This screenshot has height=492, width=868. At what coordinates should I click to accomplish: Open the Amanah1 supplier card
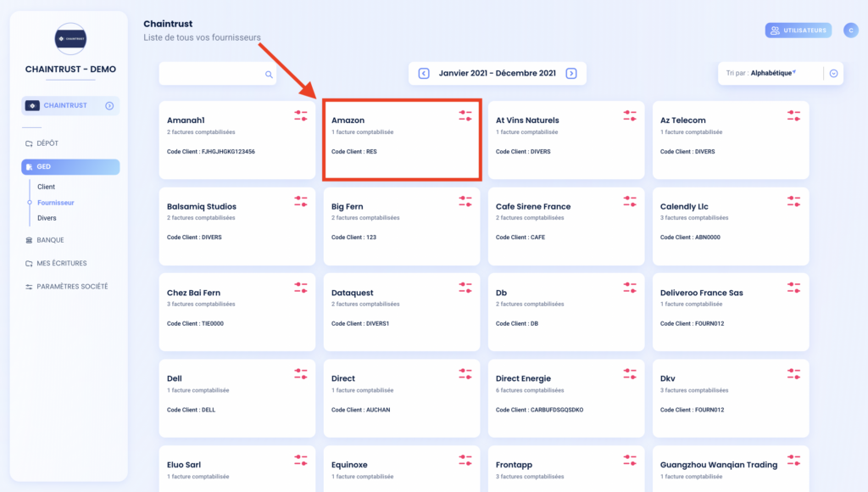point(237,140)
